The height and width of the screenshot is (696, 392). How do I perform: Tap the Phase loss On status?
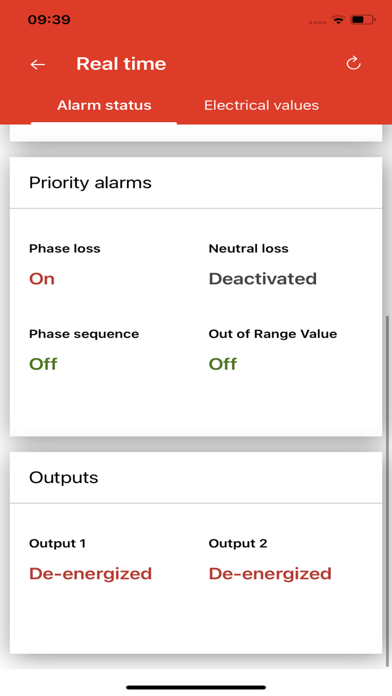(42, 279)
